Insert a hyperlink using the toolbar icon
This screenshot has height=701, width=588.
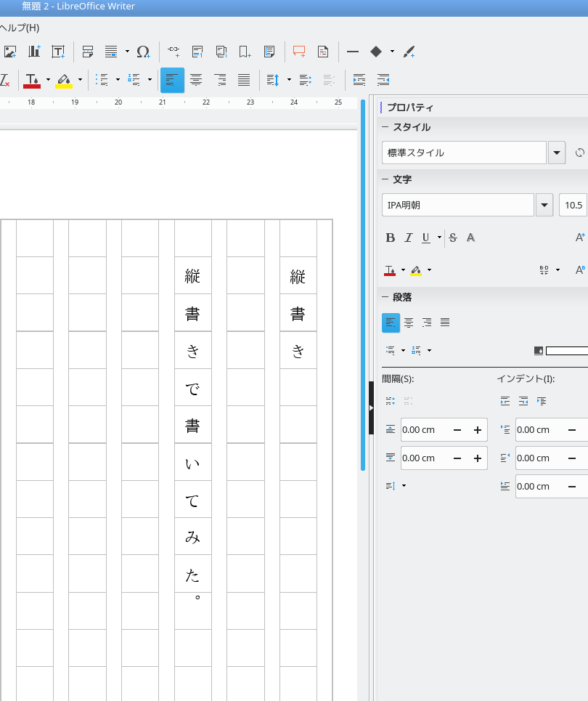173,52
